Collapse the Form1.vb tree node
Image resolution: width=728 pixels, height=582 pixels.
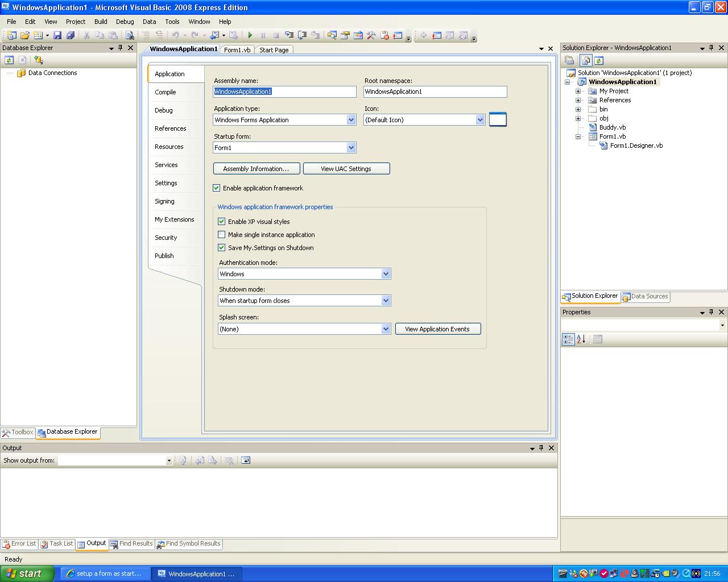tap(578, 136)
